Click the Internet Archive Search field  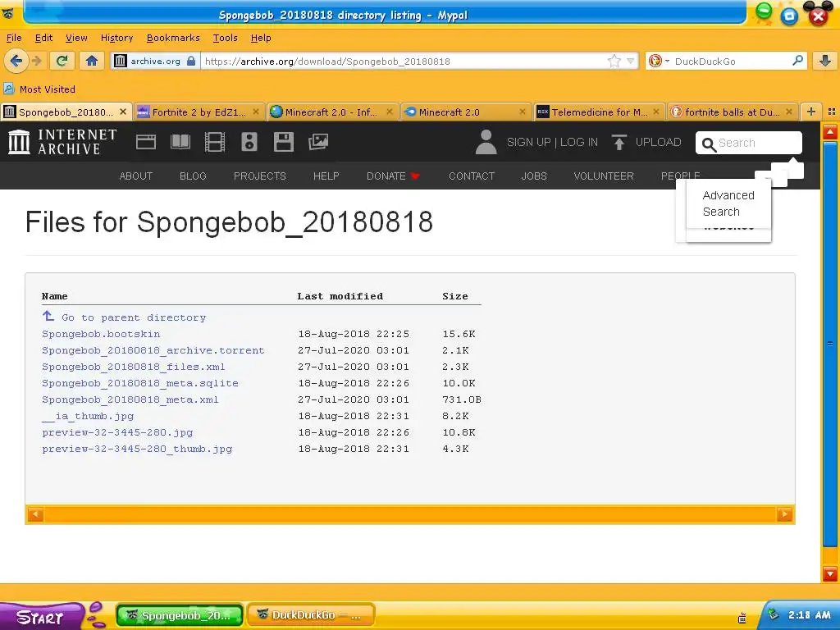pos(748,143)
